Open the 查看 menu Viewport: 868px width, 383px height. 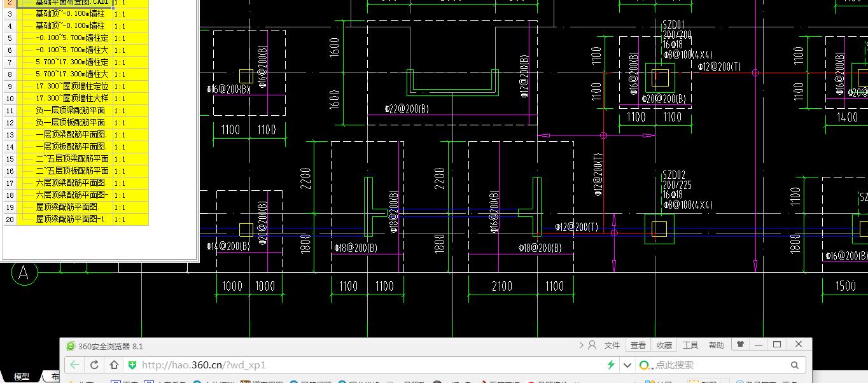click(x=638, y=345)
